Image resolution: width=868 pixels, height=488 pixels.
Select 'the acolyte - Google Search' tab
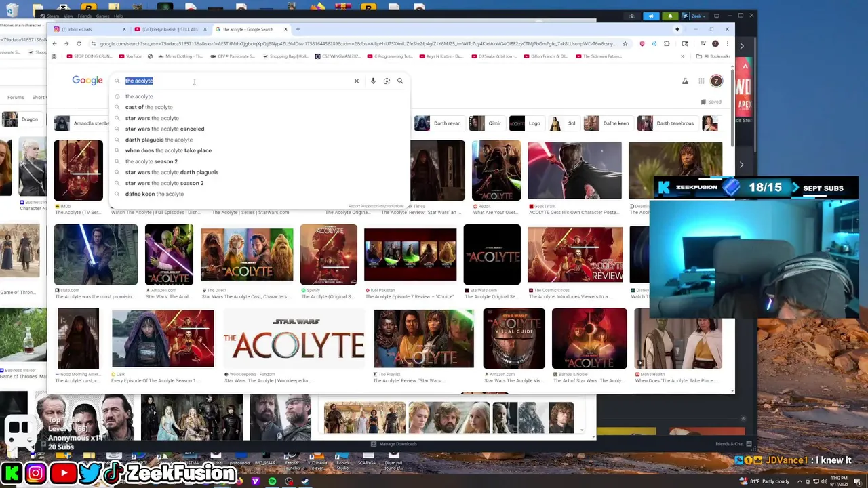(x=251, y=29)
